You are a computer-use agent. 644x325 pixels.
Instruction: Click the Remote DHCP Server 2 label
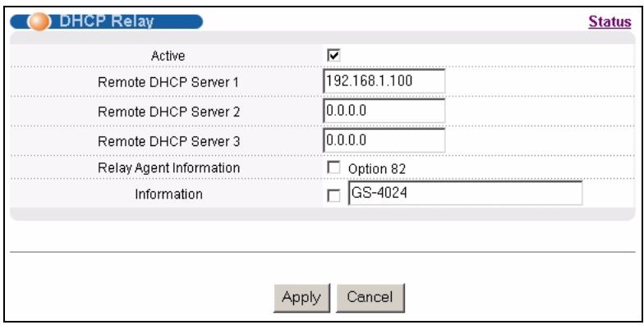(169, 112)
